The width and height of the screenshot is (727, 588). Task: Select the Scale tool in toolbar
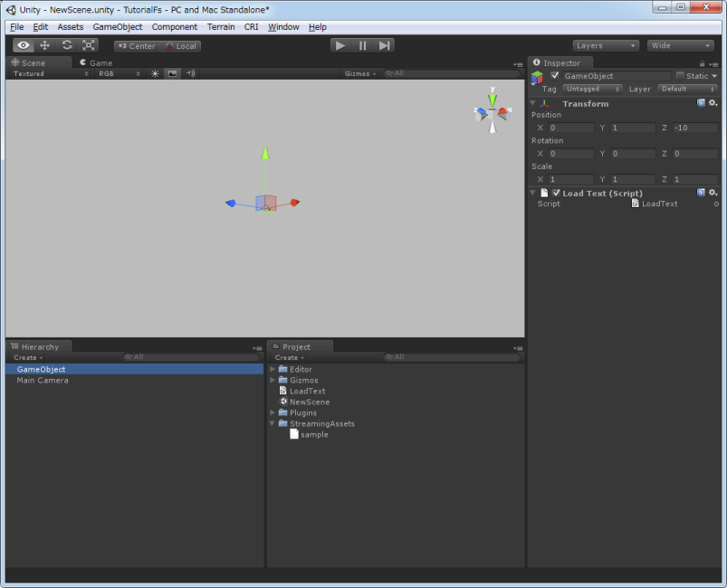pyautogui.click(x=88, y=45)
